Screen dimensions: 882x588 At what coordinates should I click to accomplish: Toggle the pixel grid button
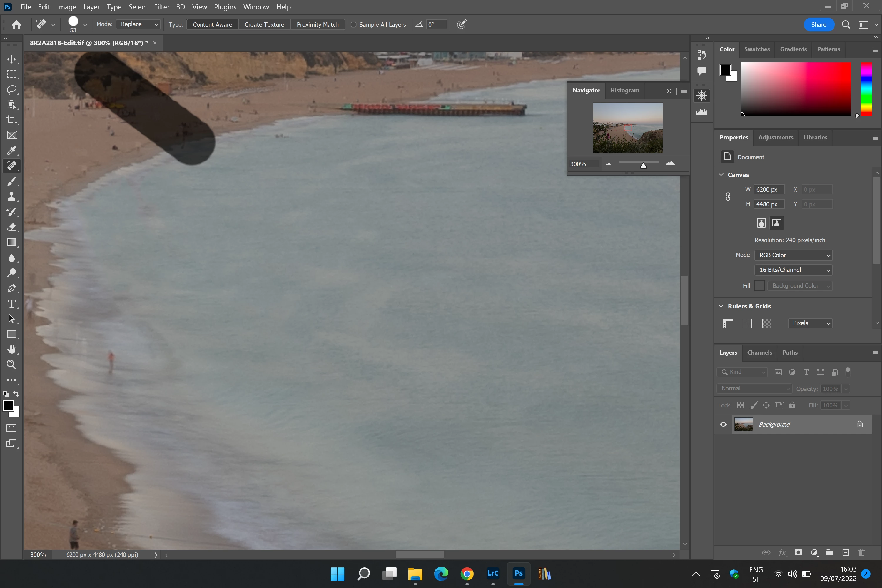(x=766, y=323)
